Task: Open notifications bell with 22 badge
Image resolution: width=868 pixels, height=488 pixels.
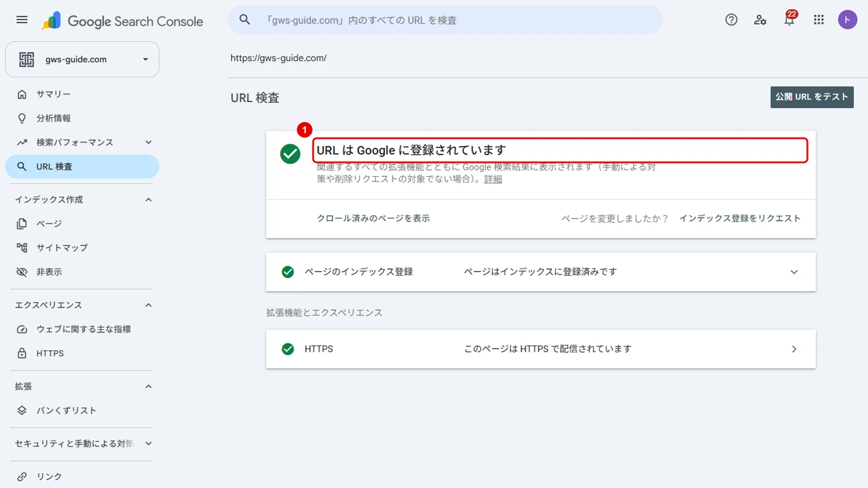Action: tap(789, 20)
